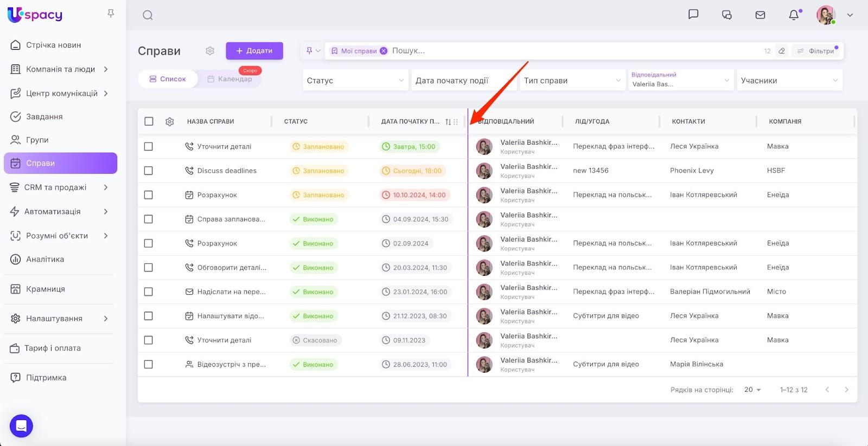Click the Пошук search field
868x446 pixels.
pyautogui.click(x=575, y=51)
